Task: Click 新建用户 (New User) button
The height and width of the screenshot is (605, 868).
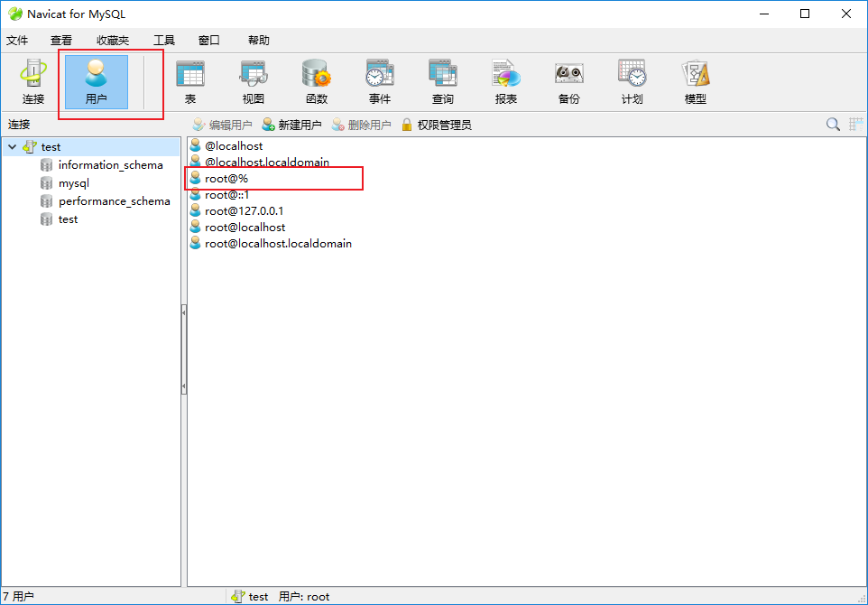Action: pyautogui.click(x=291, y=125)
